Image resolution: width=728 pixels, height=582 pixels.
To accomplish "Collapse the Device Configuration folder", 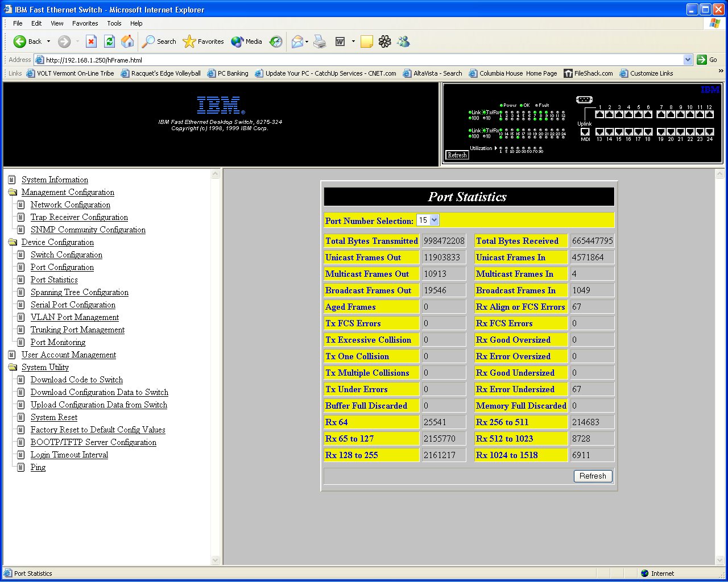I will point(13,242).
